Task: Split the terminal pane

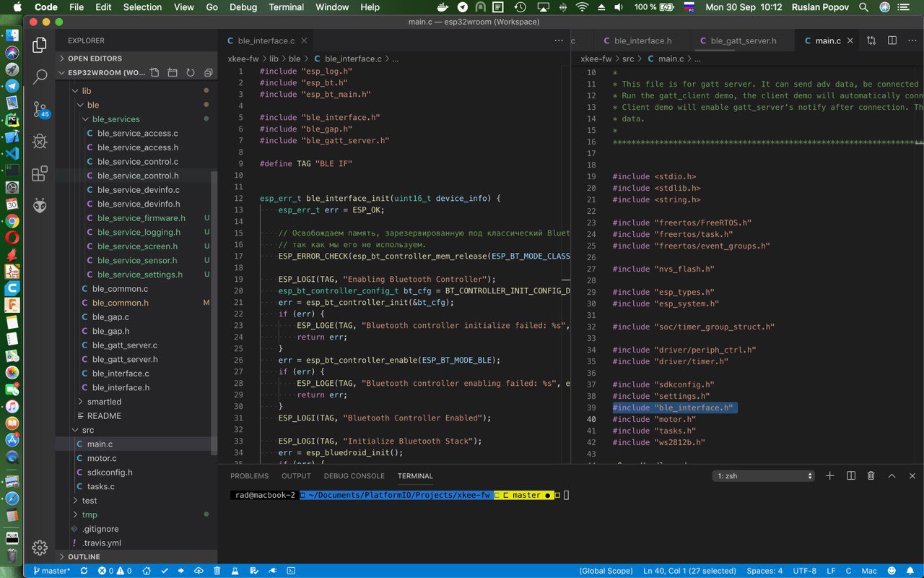Action: coord(850,475)
